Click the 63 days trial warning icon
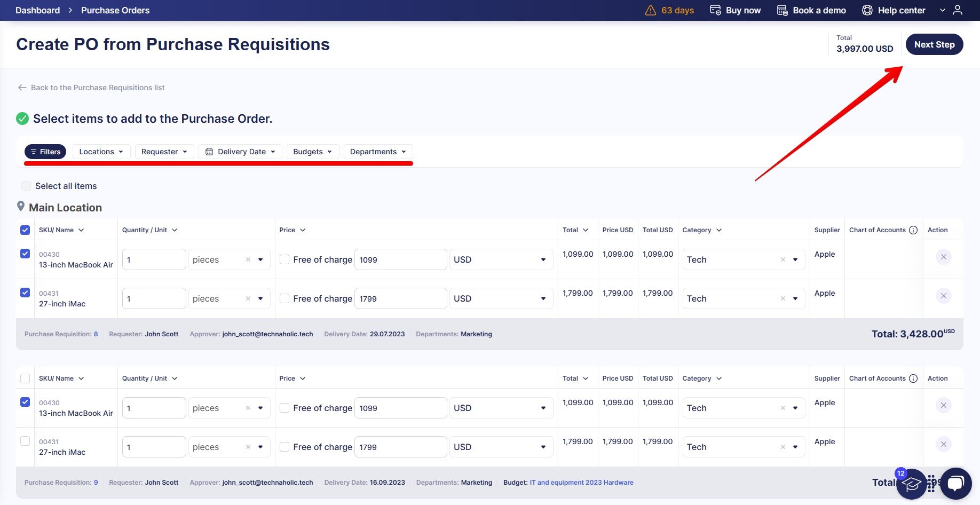980x505 pixels. point(651,10)
